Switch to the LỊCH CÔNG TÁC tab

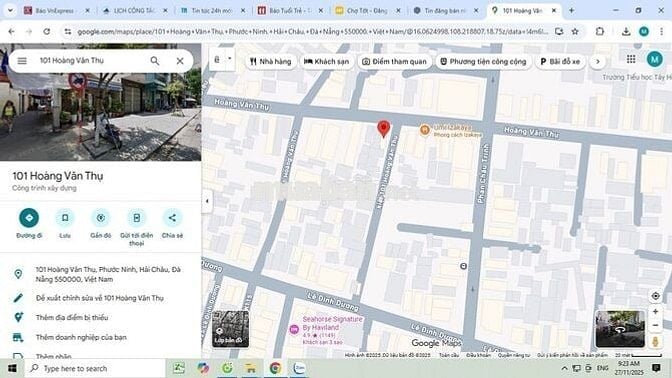(134, 11)
